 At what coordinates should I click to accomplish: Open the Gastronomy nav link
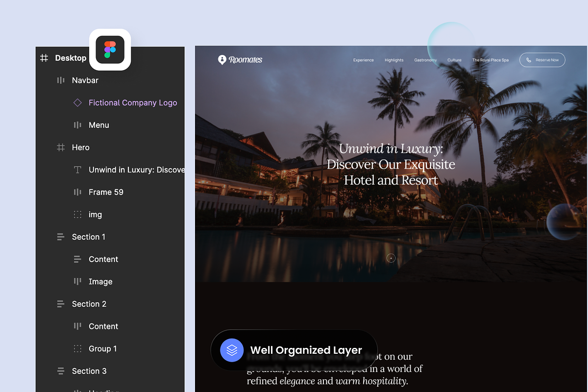click(425, 60)
